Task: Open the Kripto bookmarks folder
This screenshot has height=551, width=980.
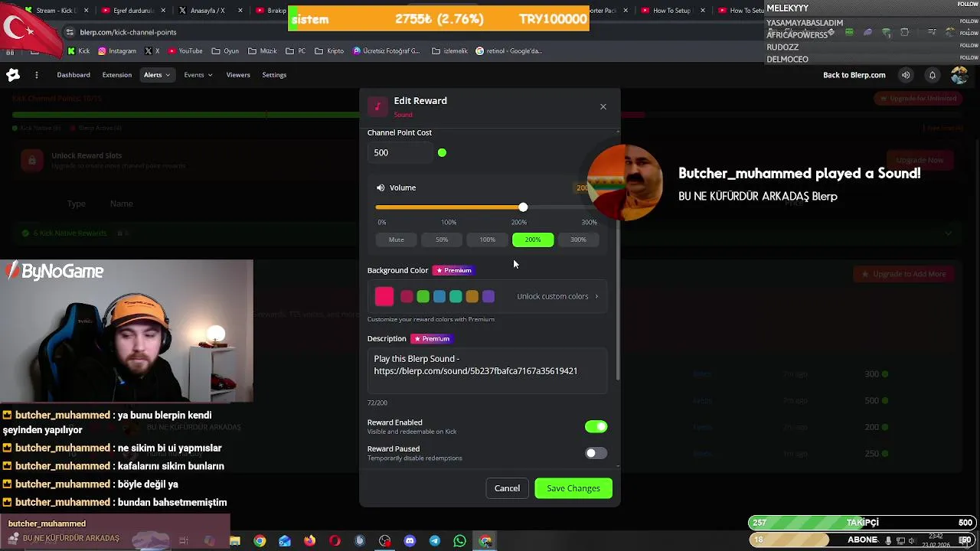Action: click(x=329, y=51)
